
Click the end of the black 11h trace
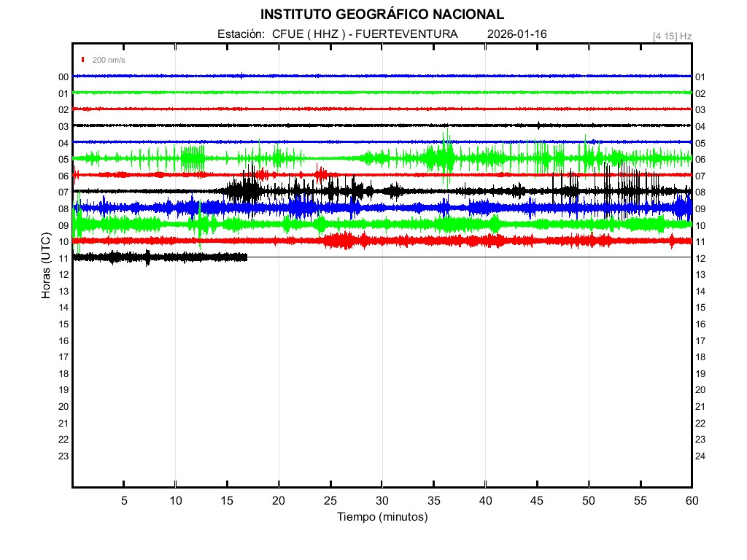[x=247, y=257]
